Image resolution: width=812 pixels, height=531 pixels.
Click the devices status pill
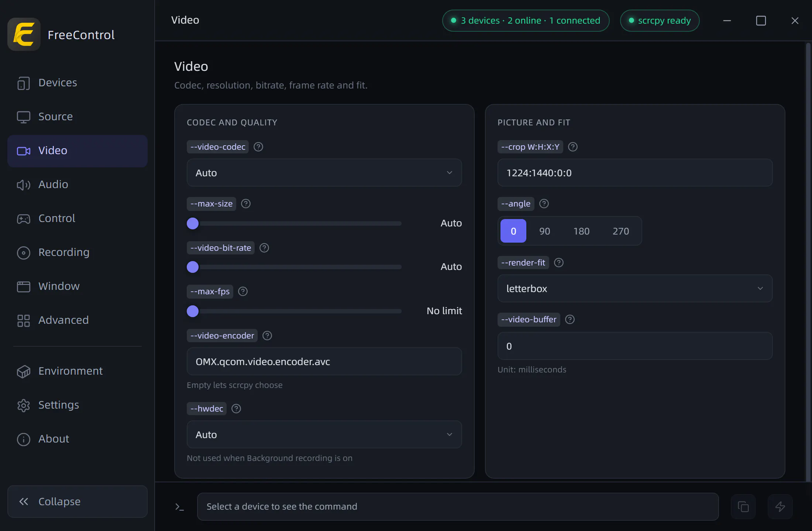[526, 21]
